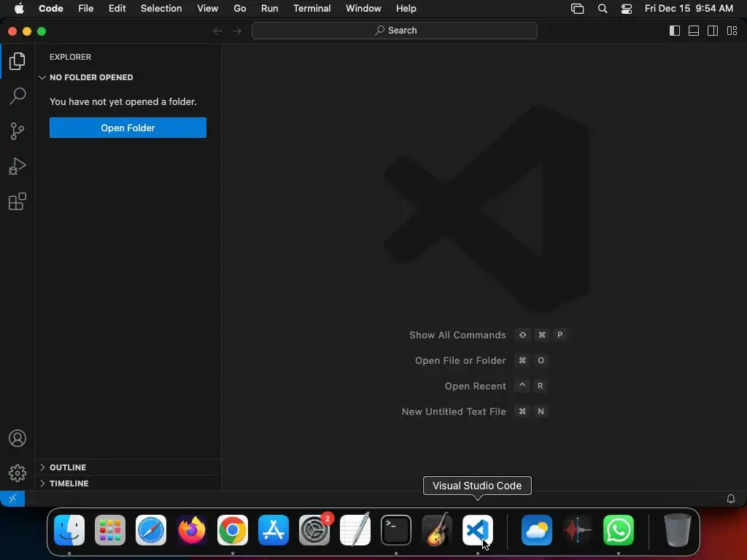Click the date and time display
The width and height of the screenshot is (747, 560).
point(689,9)
